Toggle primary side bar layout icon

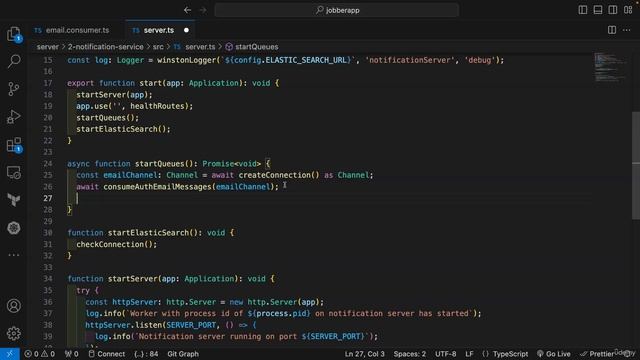tap(583, 10)
